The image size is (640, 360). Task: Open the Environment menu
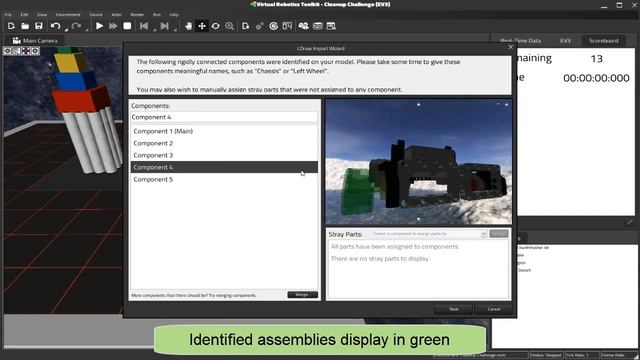(68, 14)
